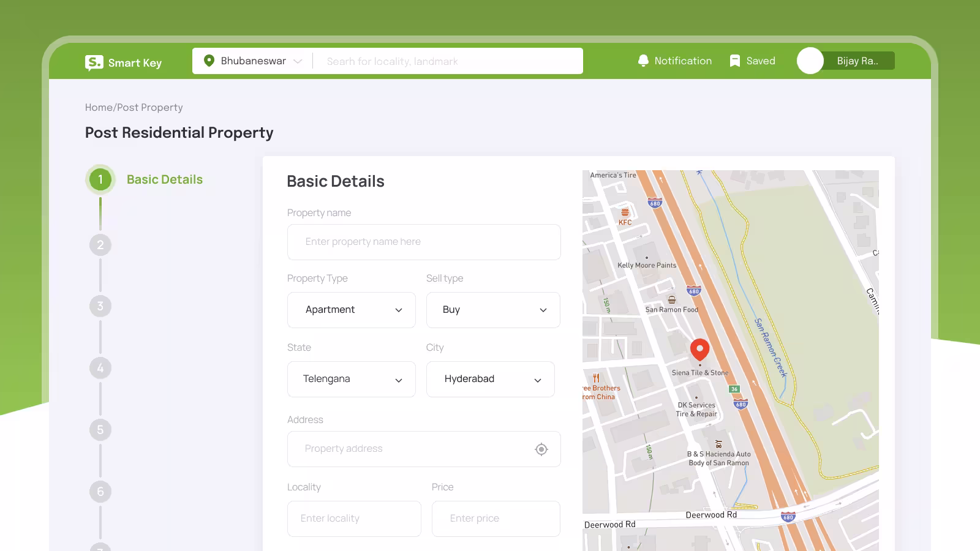
Task: Select step 1 circle in stepper
Action: coord(100,179)
